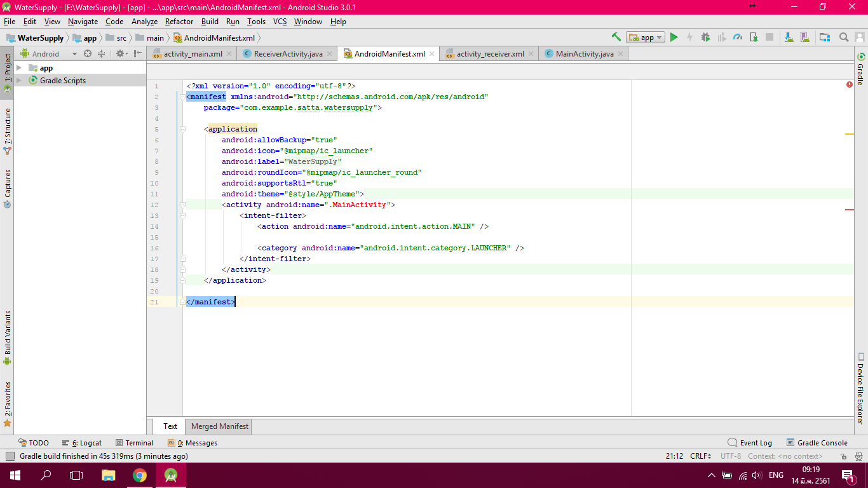Switch to ReceiverActivity.java tab
Screen dimensions: 868x488
pos(288,54)
